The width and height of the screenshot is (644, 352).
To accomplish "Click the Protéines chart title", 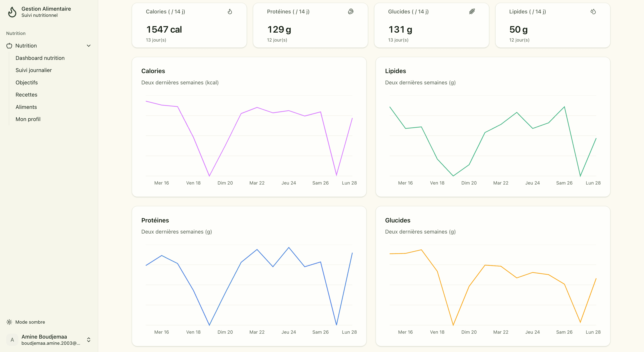I will pyautogui.click(x=155, y=220).
